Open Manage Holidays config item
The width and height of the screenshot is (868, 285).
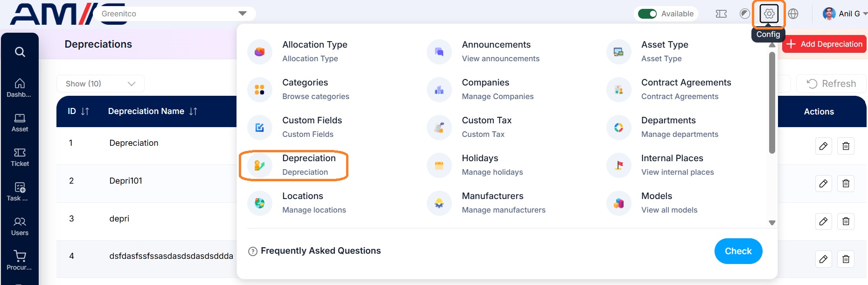[476, 165]
